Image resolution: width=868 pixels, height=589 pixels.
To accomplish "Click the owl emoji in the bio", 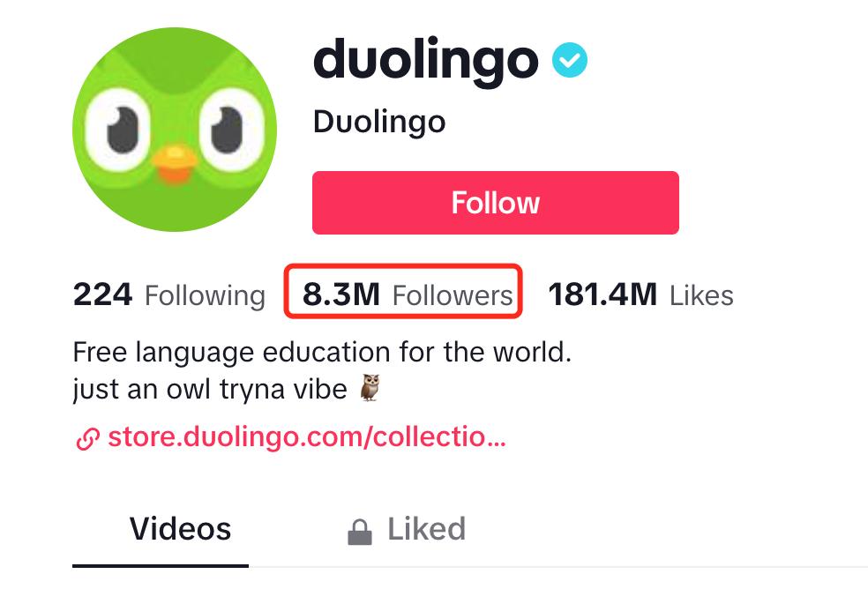I will click(x=370, y=387).
